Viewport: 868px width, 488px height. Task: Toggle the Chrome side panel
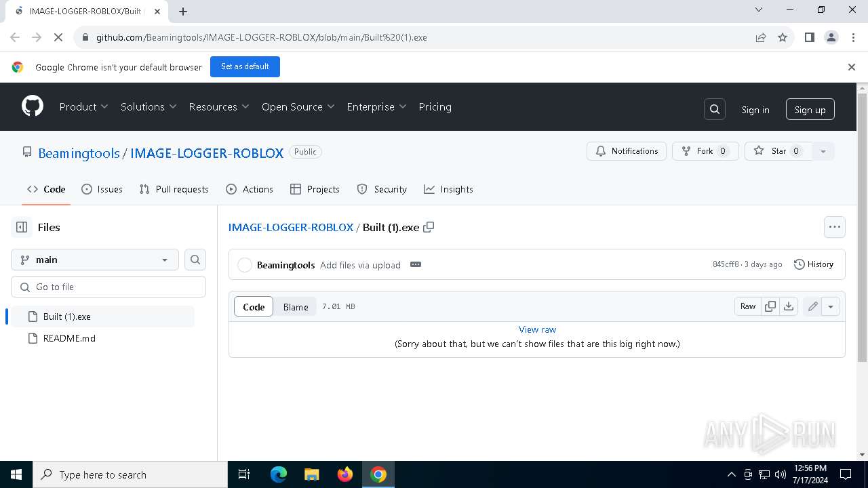point(810,37)
